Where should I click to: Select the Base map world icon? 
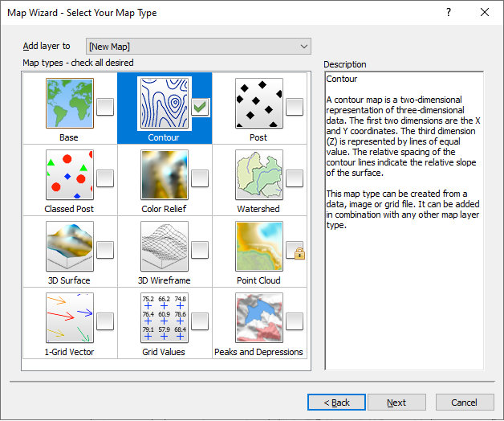tap(69, 103)
